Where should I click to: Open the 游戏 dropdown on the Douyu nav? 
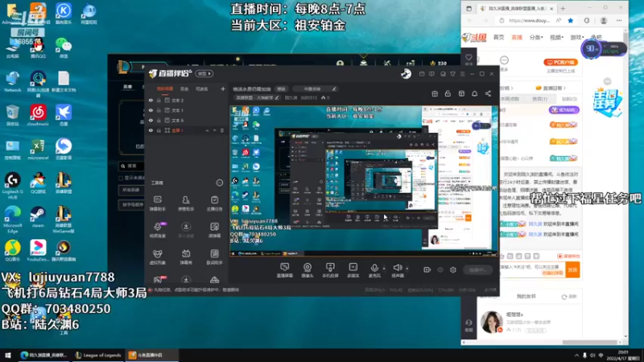point(577,37)
